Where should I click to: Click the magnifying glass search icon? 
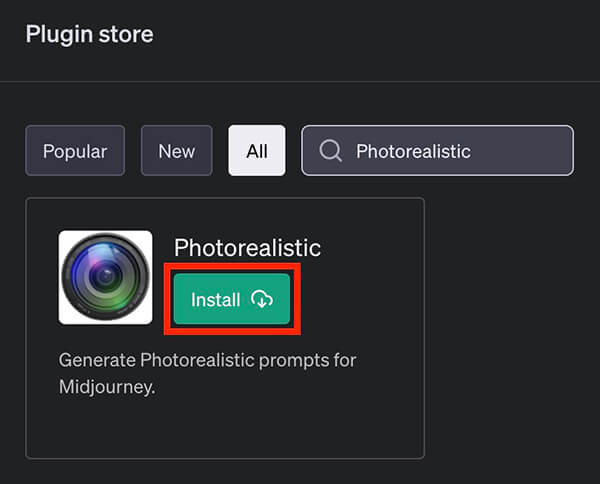(330, 150)
